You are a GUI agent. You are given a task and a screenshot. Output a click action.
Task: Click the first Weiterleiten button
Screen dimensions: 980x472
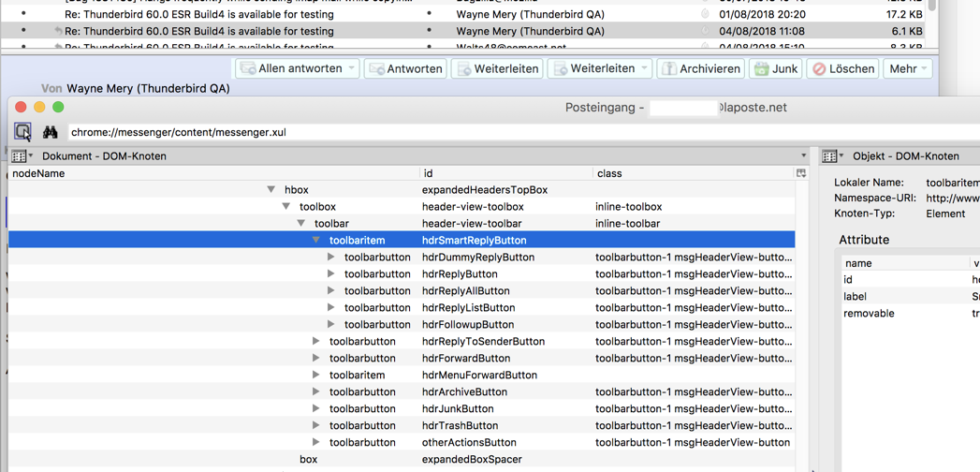click(497, 68)
